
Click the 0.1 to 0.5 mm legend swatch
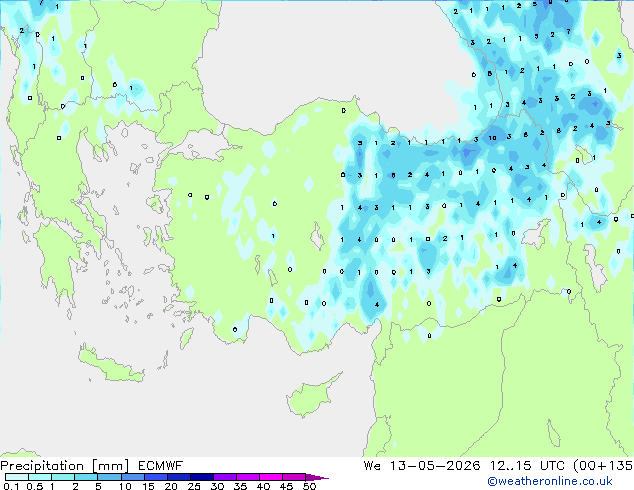tap(17, 477)
